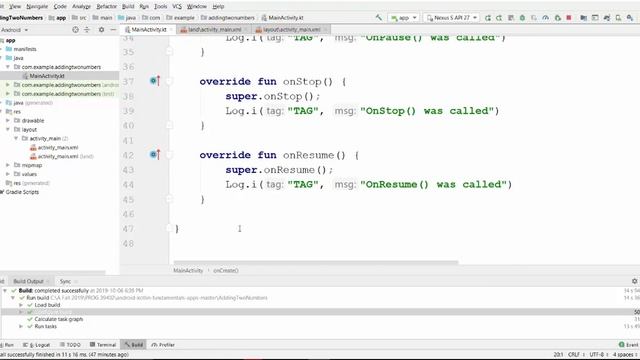Select MainActivity.kt in the project tree
Image resolution: width=640 pixels, height=360 pixels.
(x=47, y=76)
